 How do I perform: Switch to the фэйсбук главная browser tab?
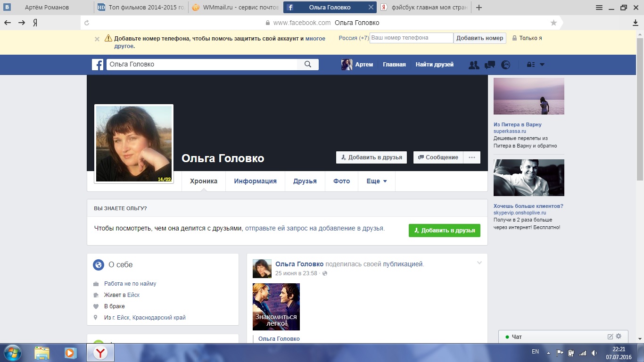pyautogui.click(x=424, y=8)
